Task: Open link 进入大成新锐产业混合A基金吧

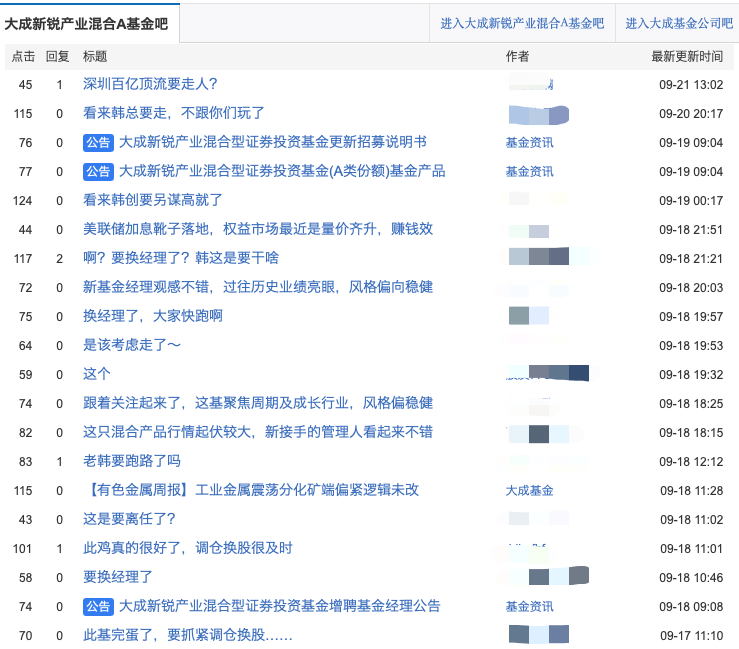Action: point(522,24)
